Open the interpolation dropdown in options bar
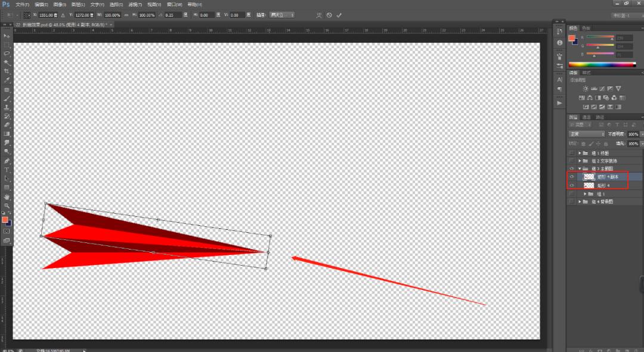The image size is (644, 352). 281,15
